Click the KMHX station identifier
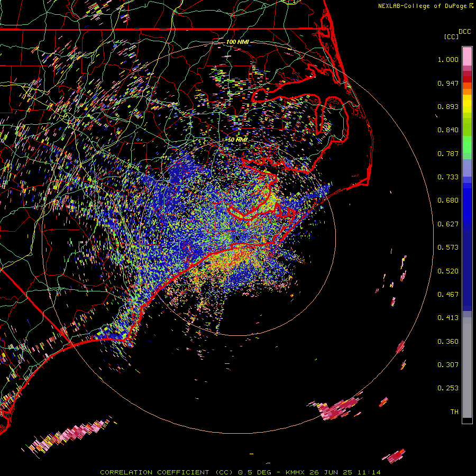Viewport: 476px width, 476px height. [x=295, y=472]
